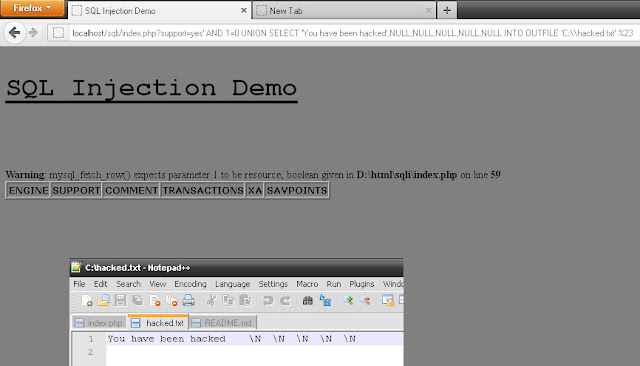Click the ENGINE table header

(29, 191)
